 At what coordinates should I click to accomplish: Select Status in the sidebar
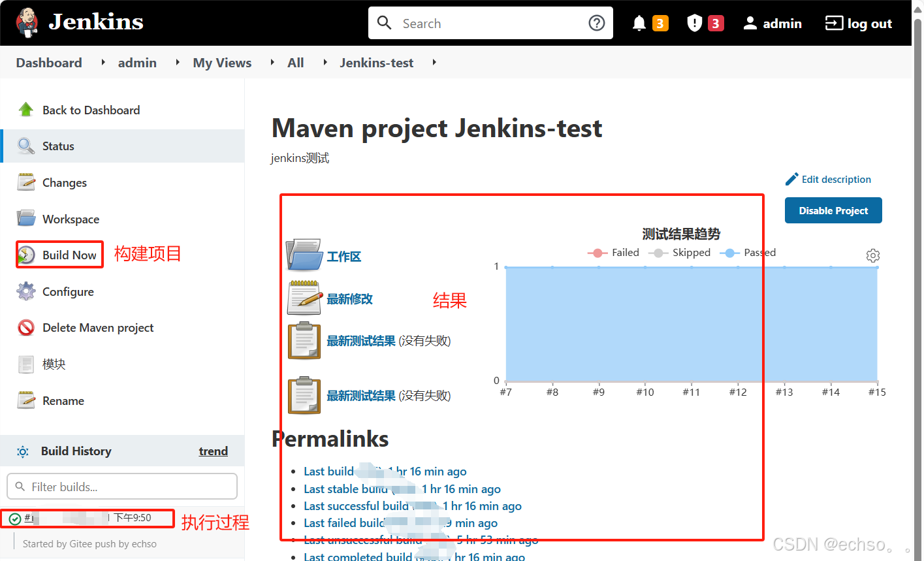click(58, 146)
